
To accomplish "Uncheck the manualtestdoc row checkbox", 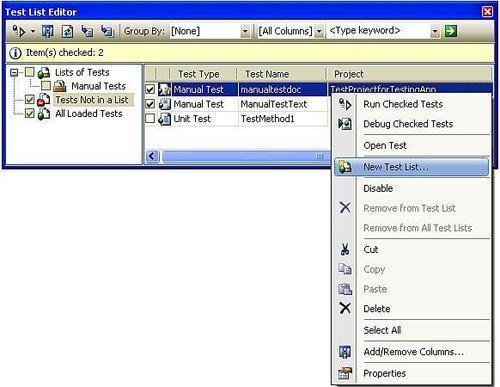I will click(150, 89).
